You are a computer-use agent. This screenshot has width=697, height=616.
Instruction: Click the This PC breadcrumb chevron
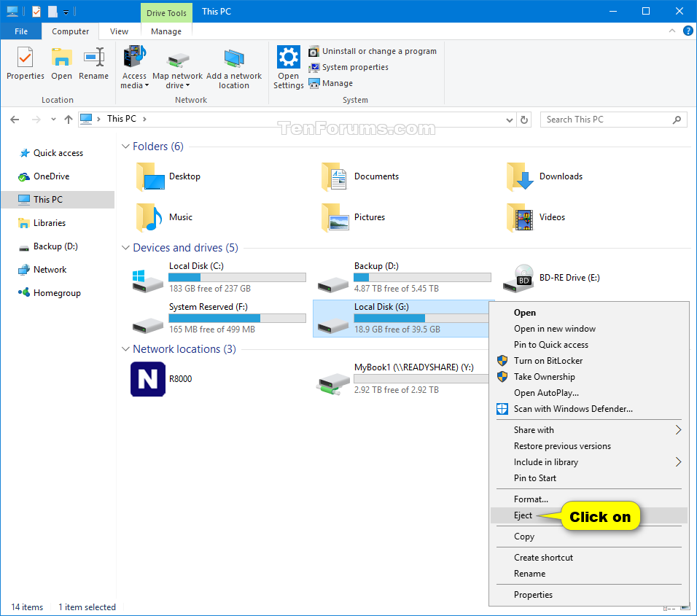point(144,119)
